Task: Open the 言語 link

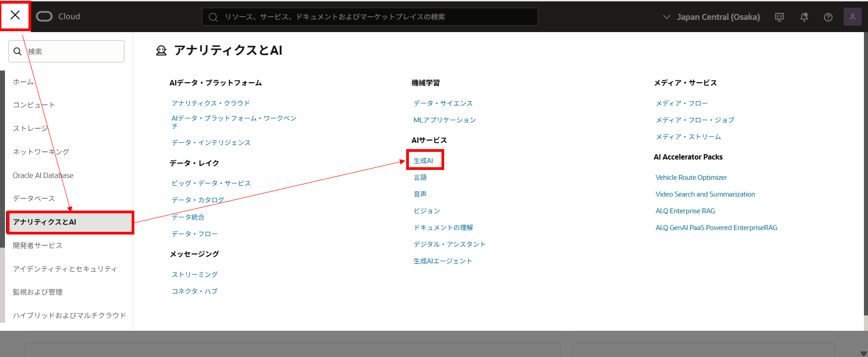Action: pyautogui.click(x=420, y=177)
